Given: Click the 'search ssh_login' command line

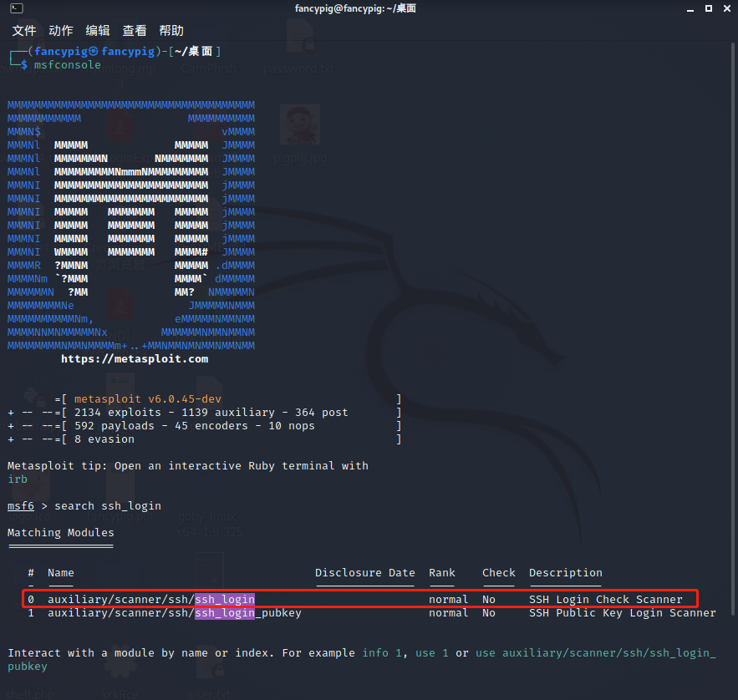Looking at the screenshot, I should coord(108,506).
